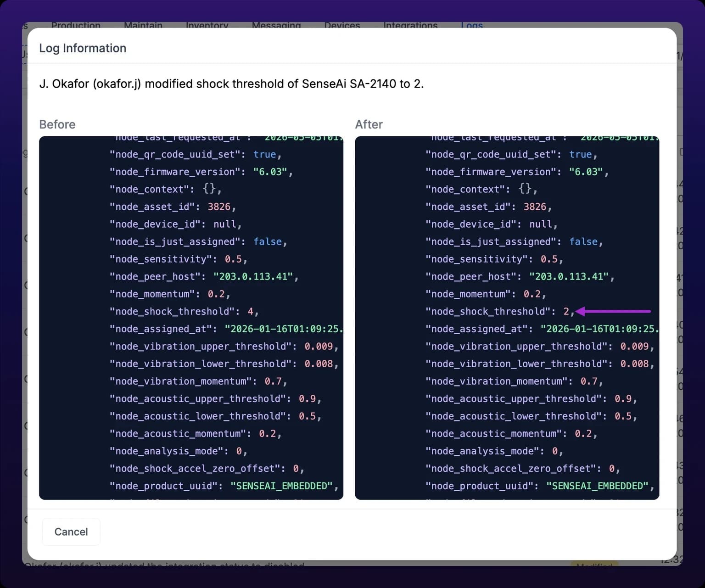Select node_asset_id line in the After pane
The image size is (705, 588).
488,207
